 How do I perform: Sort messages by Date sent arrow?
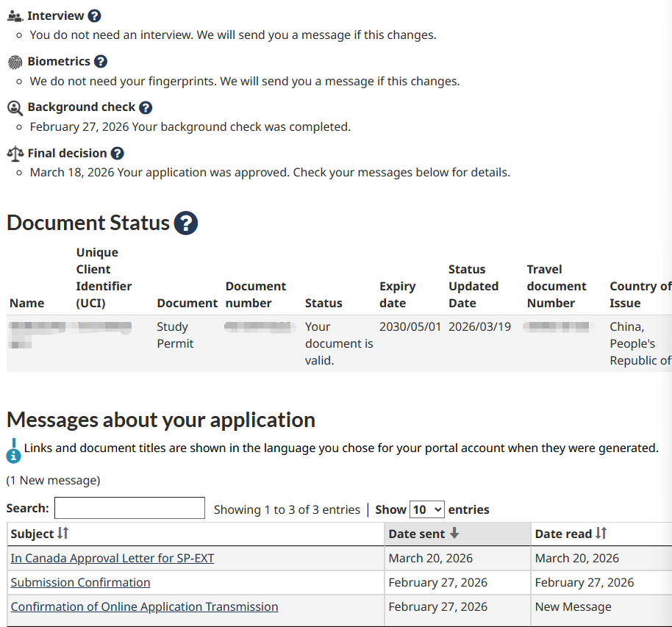pos(454,534)
